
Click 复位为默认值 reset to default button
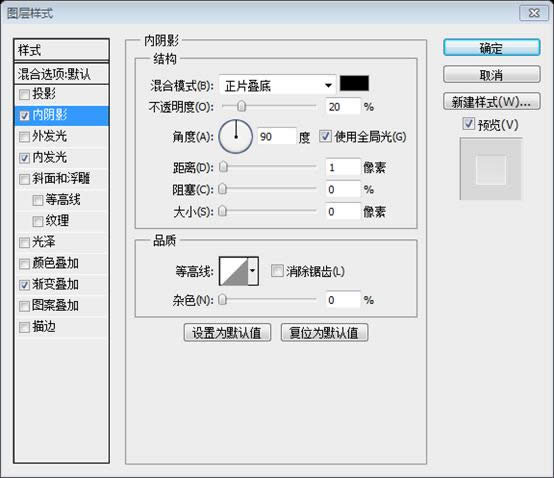pyautogui.click(x=324, y=332)
